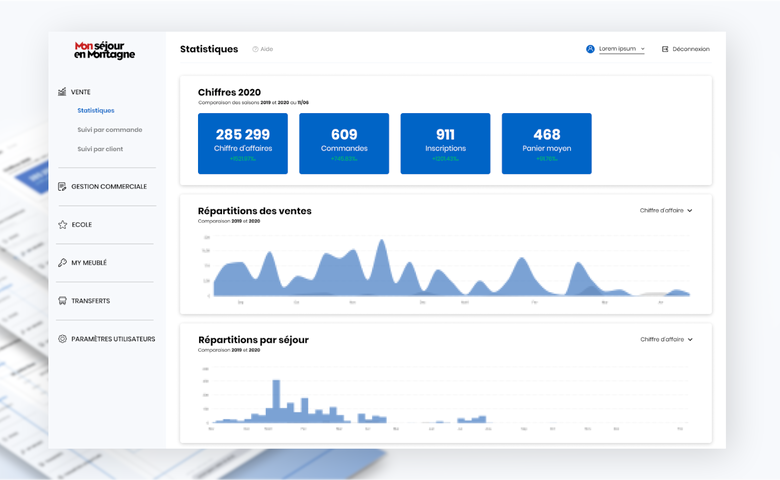
Task: Click the Mon séjour en Montagne logo
Action: point(104,50)
